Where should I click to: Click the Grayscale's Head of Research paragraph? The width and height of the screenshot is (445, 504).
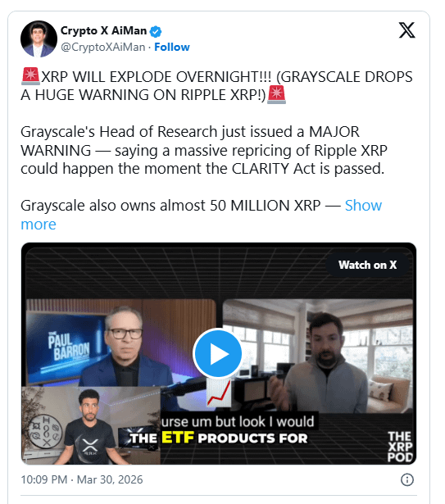204,150
